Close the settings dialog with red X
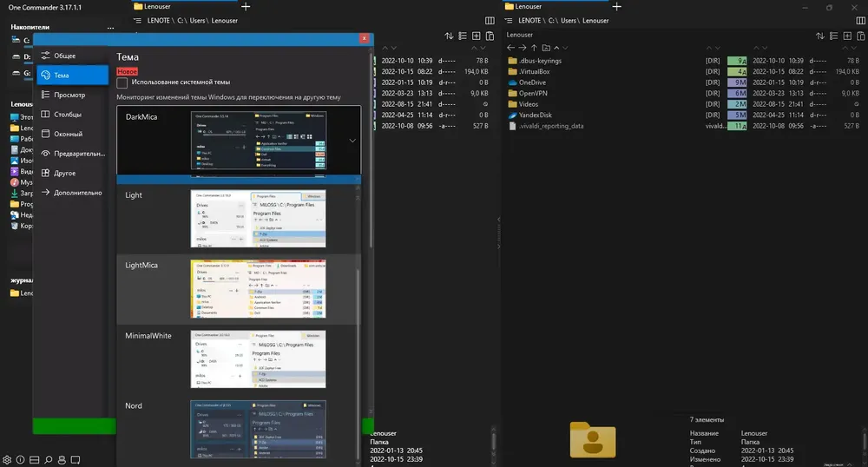Viewport: 868px width, 467px height. (364, 38)
